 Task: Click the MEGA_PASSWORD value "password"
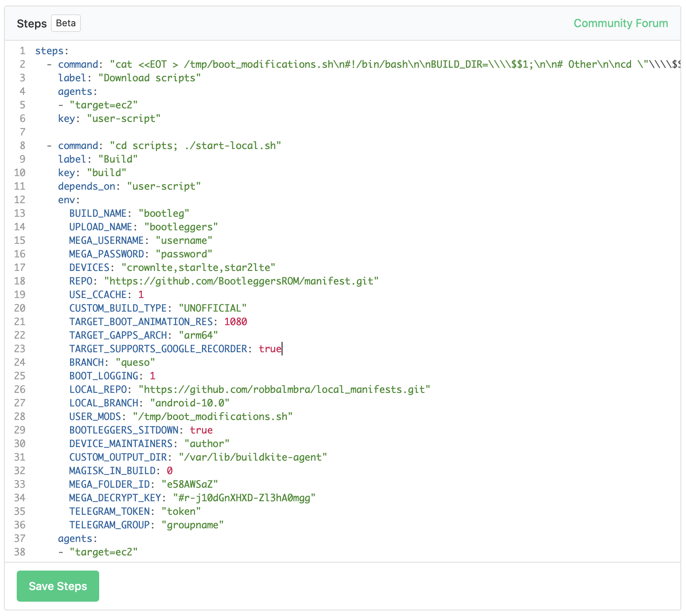[184, 254]
